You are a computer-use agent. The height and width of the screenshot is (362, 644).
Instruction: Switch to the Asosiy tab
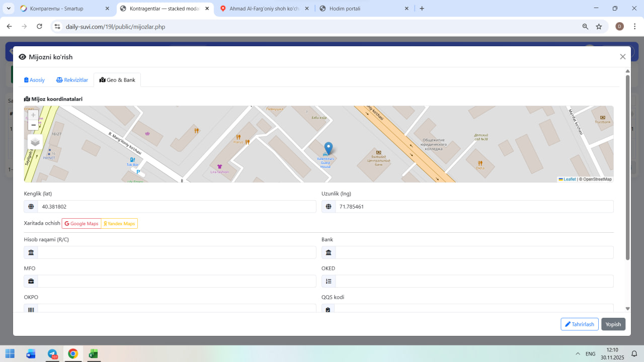[x=35, y=80]
